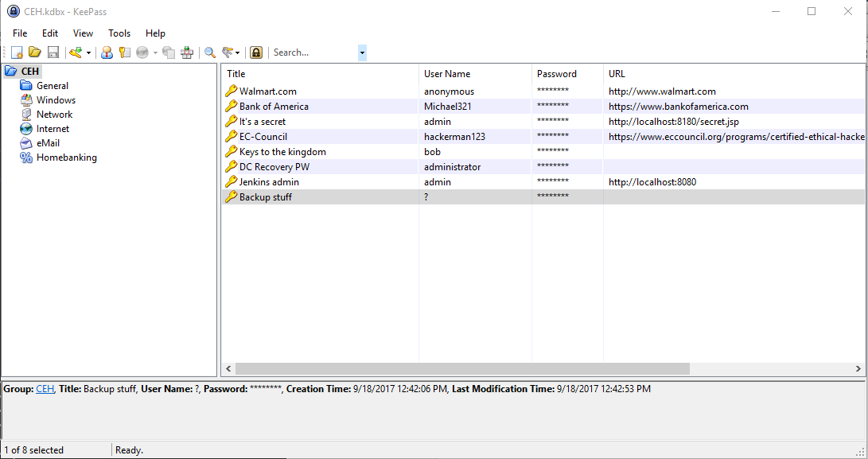
Task: Click the Copy URL to clipboard icon
Action: [169, 53]
